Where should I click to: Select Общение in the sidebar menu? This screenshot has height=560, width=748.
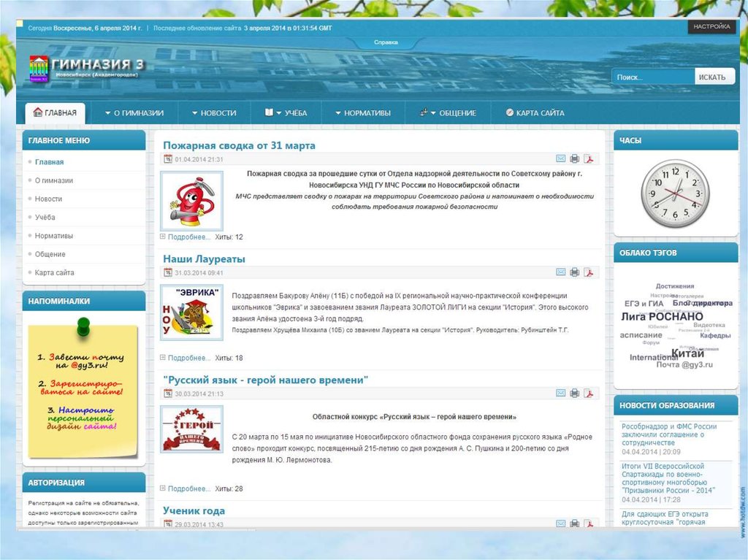click(50, 254)
